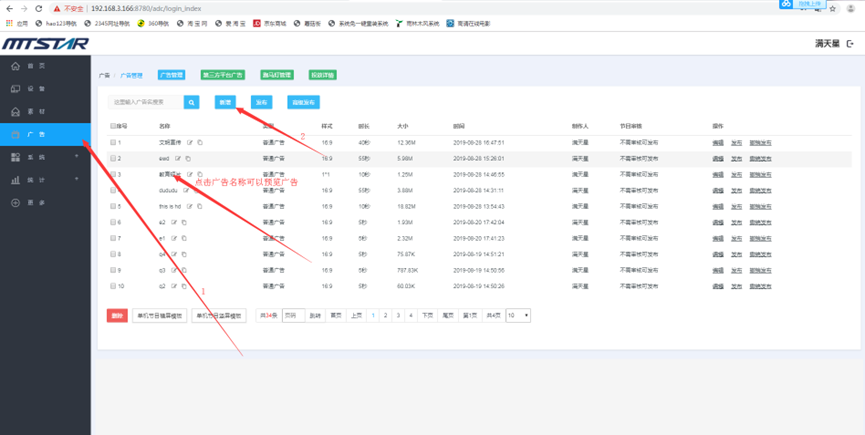
Task: Click the browser reload icon
Action: (39, 8)
